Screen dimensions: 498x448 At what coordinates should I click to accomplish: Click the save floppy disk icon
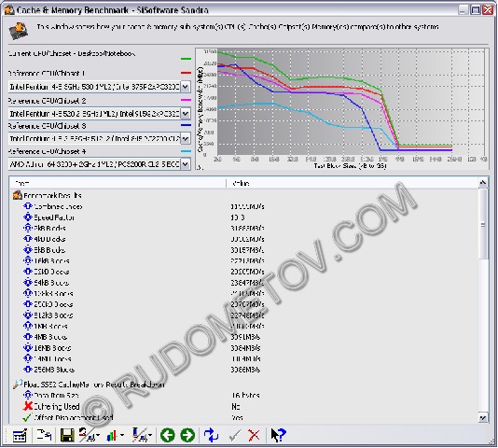(67, 435)
